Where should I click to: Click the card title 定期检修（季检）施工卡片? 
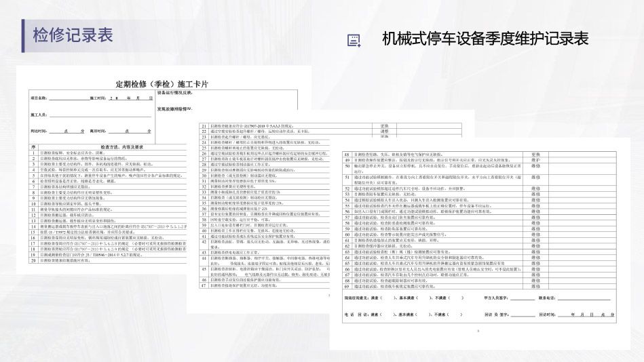tap(162, 84)
